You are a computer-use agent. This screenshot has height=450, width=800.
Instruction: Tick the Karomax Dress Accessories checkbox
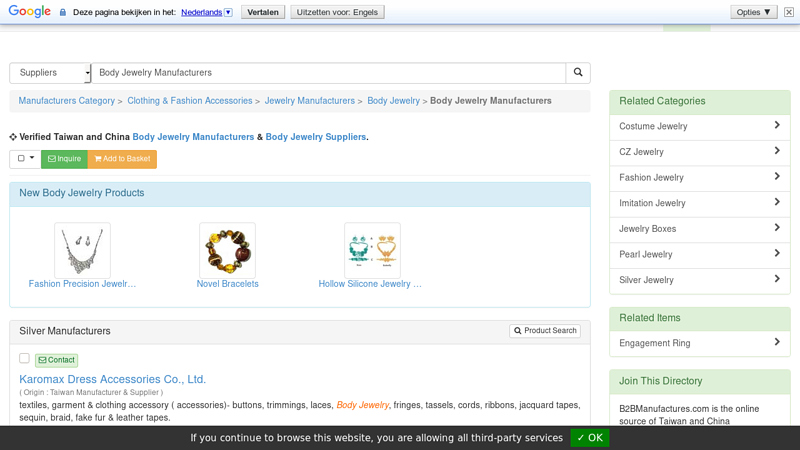[24, 358]
